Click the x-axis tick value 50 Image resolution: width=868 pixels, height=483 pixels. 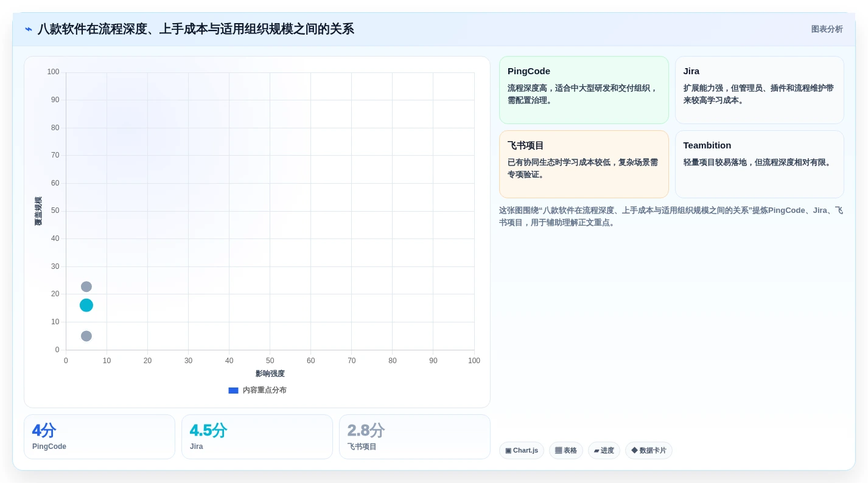coord(270,361)
